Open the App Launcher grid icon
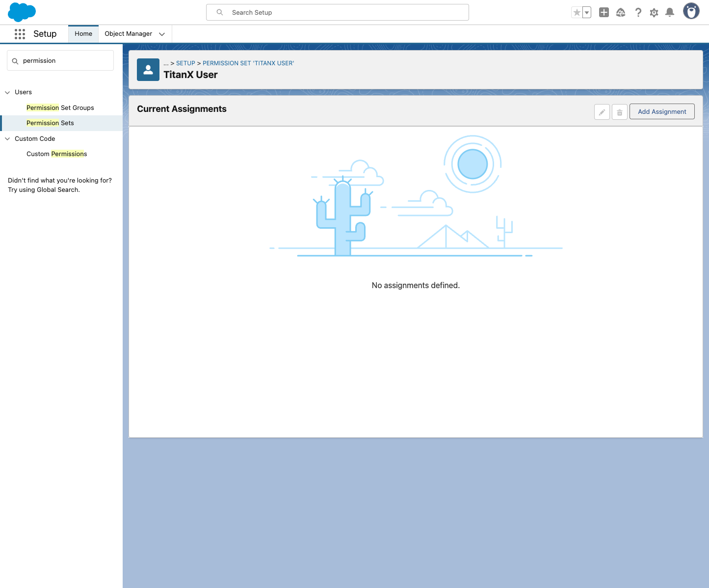The image size is (709, 588). tap(20, 34)
